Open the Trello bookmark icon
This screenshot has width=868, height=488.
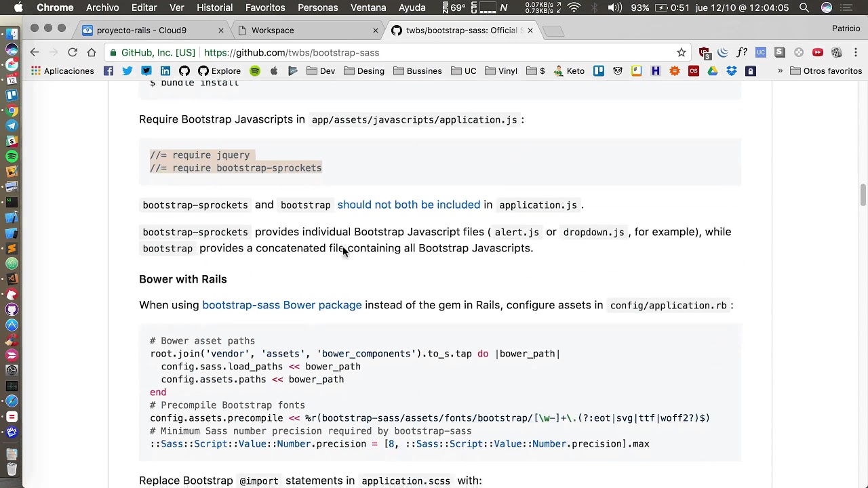pos(599,71)
